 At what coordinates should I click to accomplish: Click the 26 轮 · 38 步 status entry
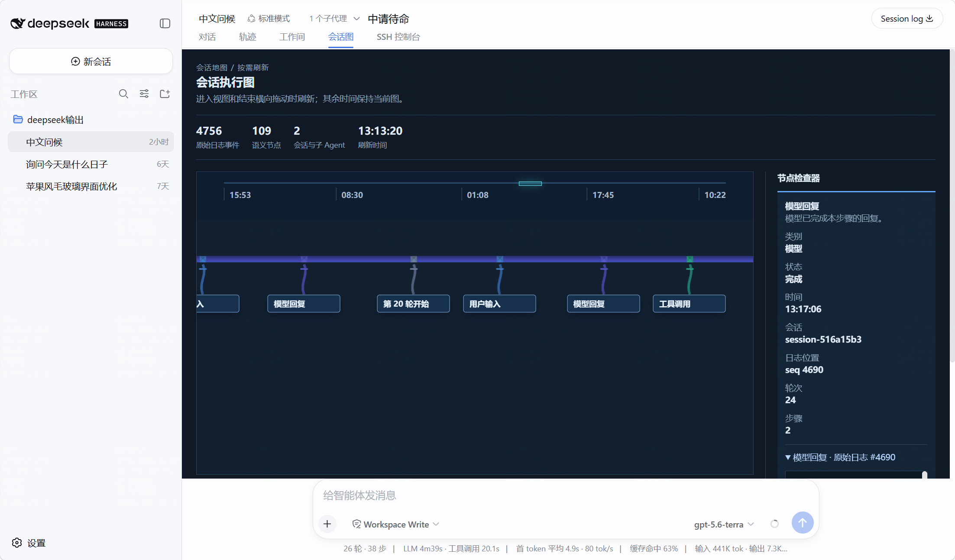coord(365,549)
